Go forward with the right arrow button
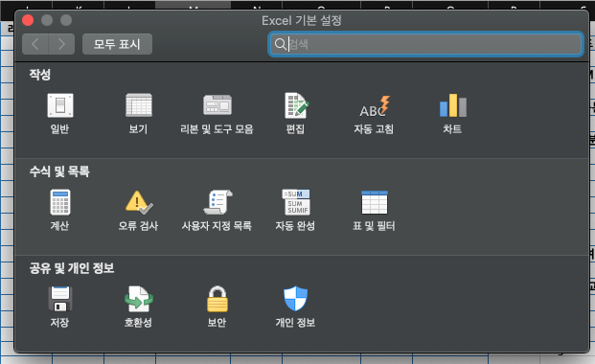Image resolution: width=595 pixels, height=364 pixels. point(61,44)
